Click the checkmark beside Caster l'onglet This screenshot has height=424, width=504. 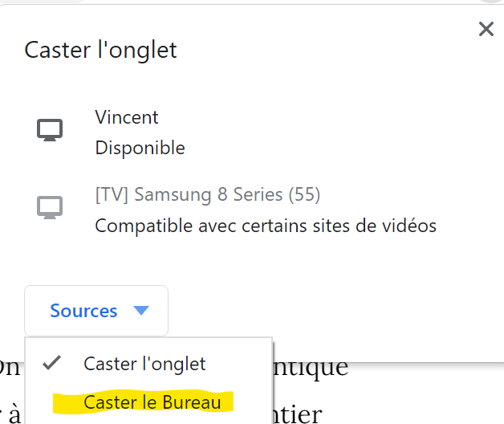[x=51, y=363]
